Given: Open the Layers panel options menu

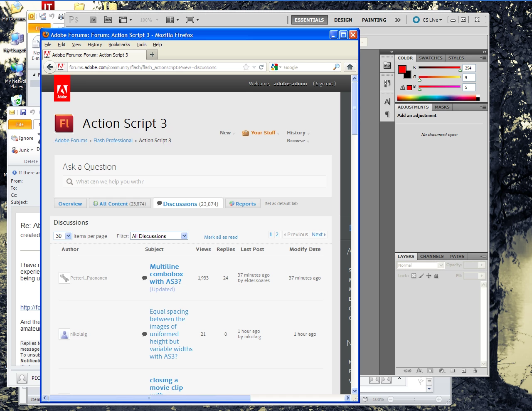Looking at the screenshot, I should tap(483, 256).
